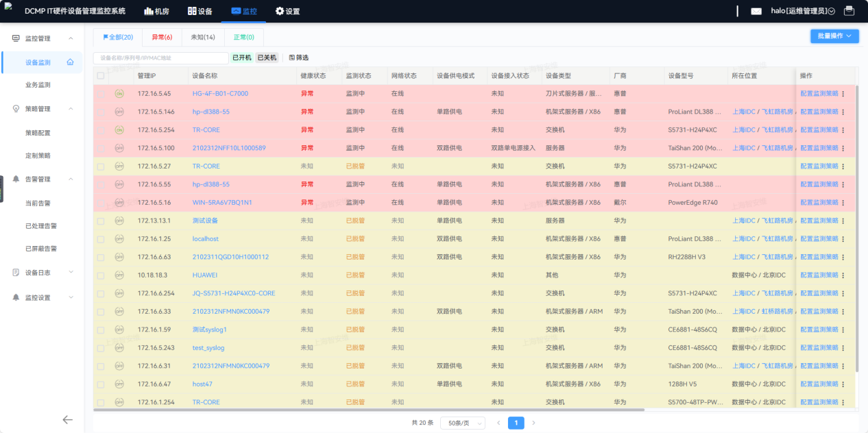Collapse the sidebar with the left arrow
868x433 pixels.
click(67, 420)
